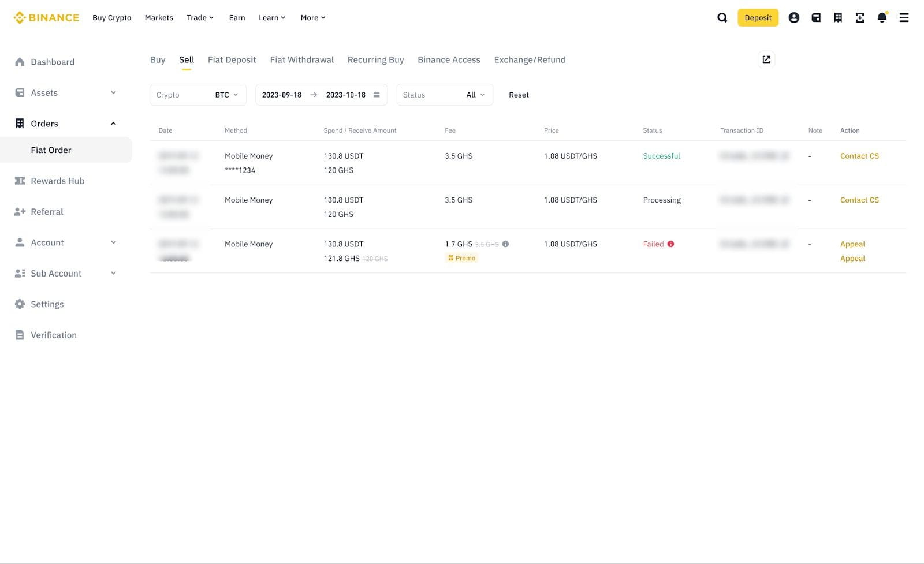924x564 pixels.
Task: Open the notifications bell
Action: click(882, 18)
